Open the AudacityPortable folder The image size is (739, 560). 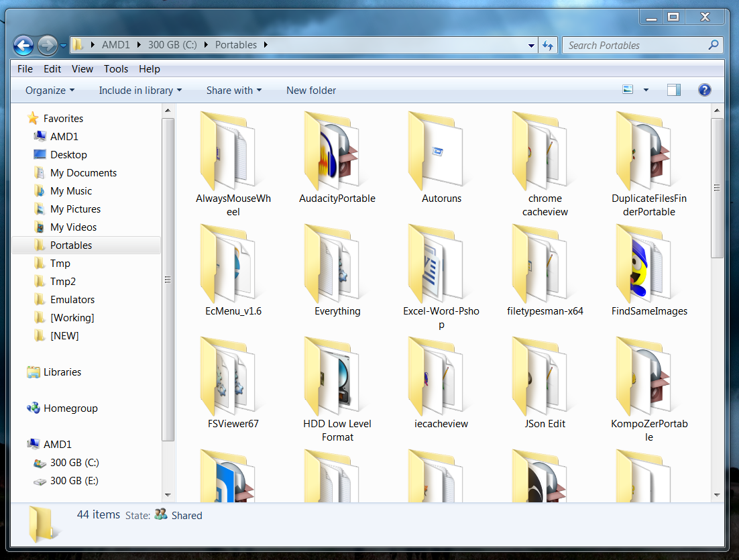coord(337,153)
